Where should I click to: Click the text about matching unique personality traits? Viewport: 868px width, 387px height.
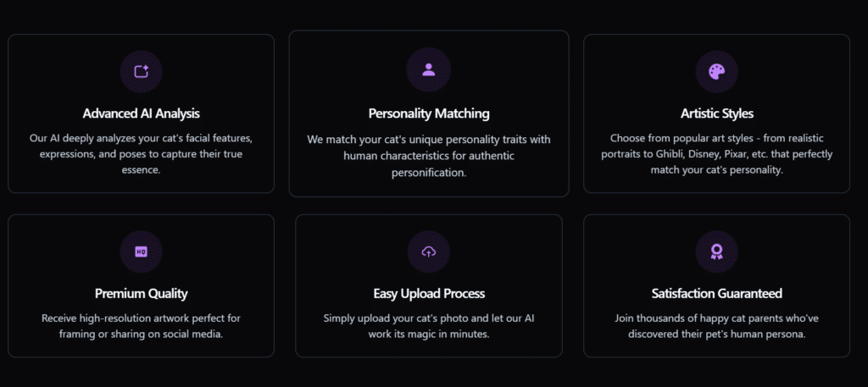click(428, 156)
